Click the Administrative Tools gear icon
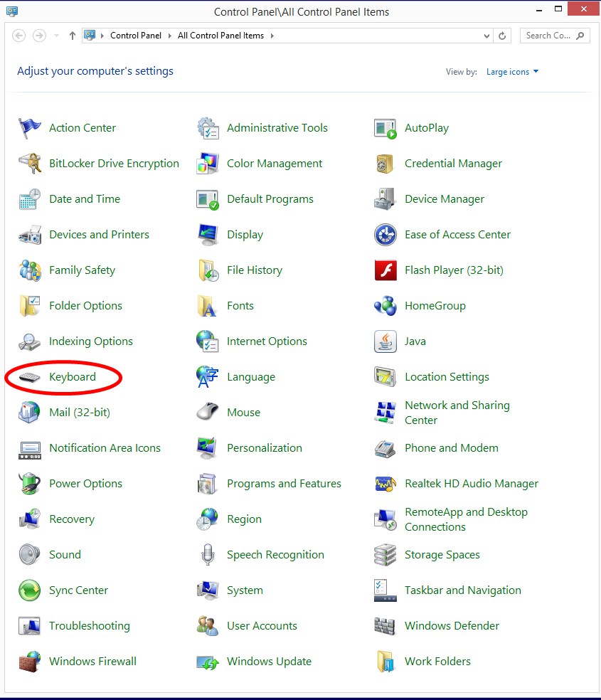This screenshot has height=700, width=601. pos(208,128)
